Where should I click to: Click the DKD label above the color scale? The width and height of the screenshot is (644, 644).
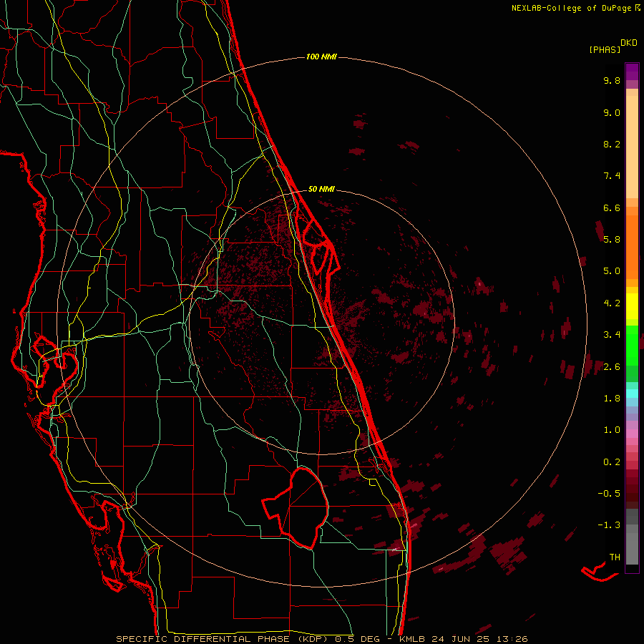pyautogui.click(x=629, y=43)
